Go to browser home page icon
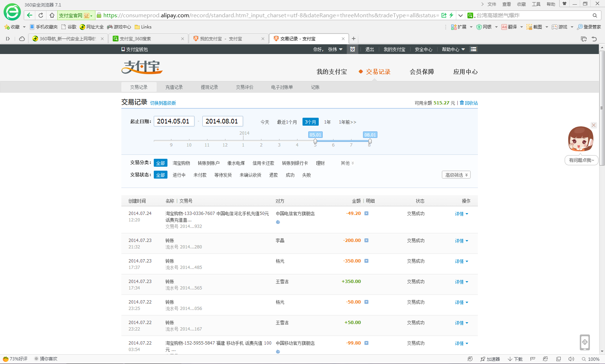Screen dimensions: 605x364 pyautogui.click(x=52, y=15)
